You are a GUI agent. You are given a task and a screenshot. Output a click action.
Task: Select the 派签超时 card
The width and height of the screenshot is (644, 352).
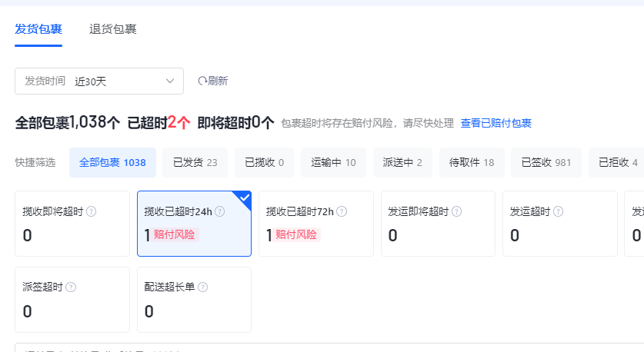(72, 300)
